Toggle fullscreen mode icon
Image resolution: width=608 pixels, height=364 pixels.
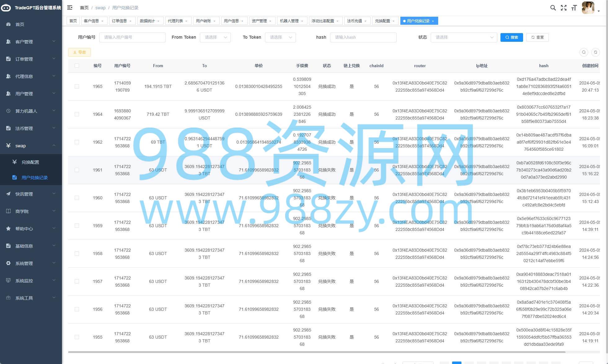pos(564,8)
